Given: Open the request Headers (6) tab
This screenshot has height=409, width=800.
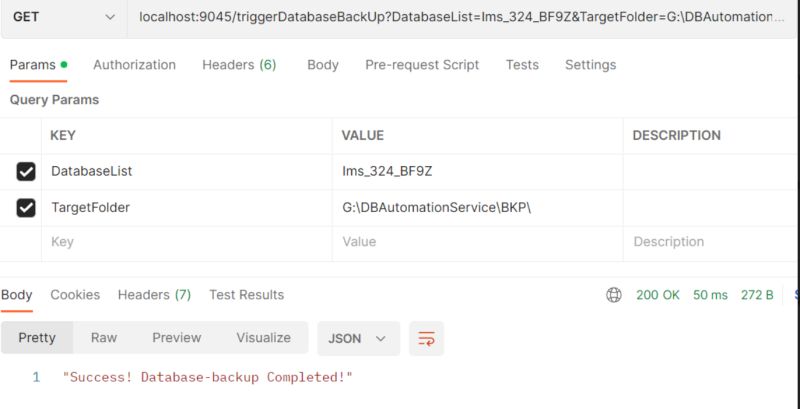Looking at the screenshot, I should [239, 65].
